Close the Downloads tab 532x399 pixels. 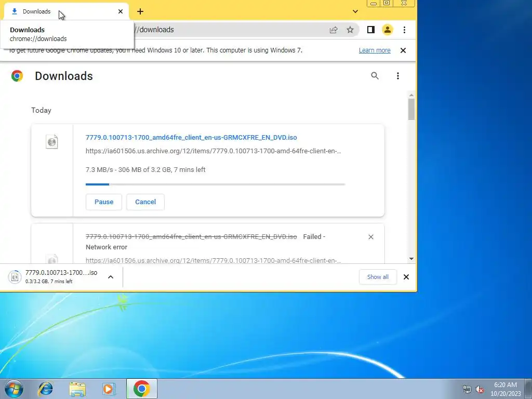coord(121,11)
